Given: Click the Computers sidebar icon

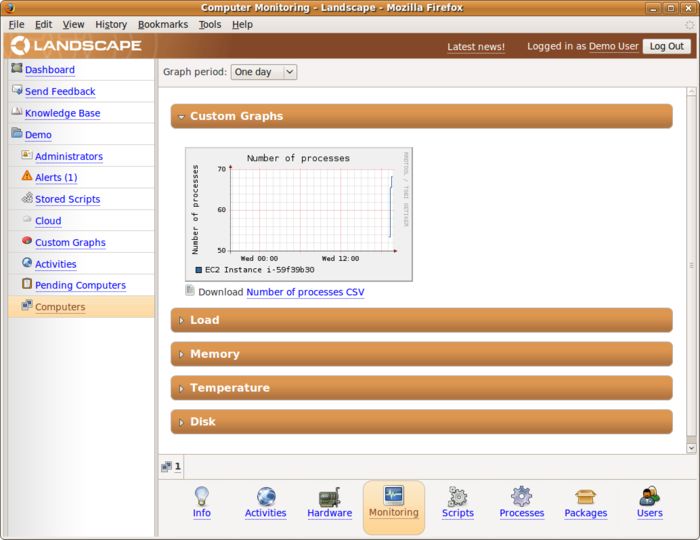Looking at the screenshot, I should (27, 305).
